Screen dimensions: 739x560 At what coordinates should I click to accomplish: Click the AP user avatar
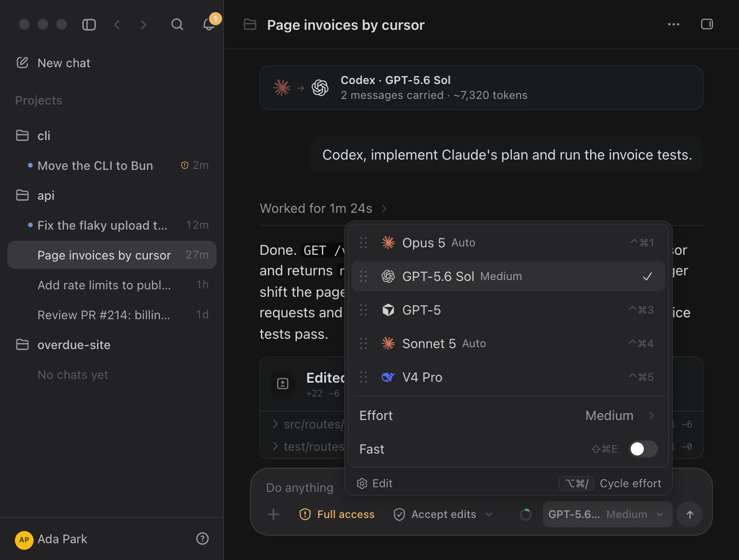tap(24, 540)
